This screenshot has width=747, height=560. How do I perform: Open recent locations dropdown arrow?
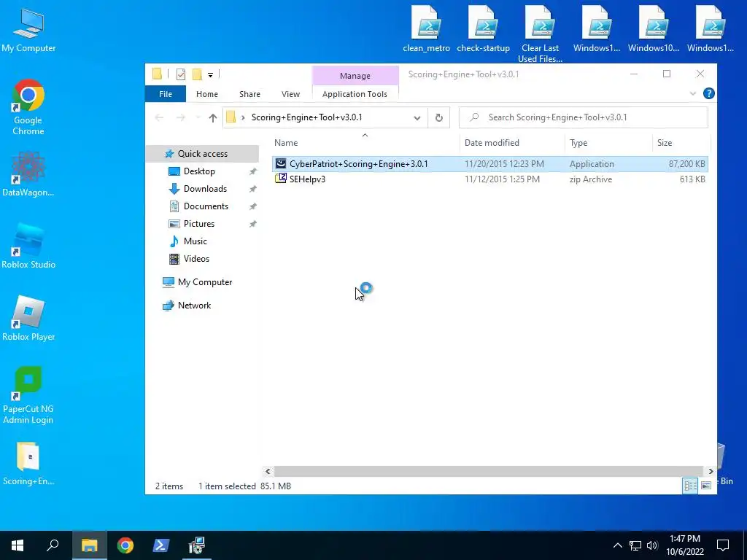tap(198, 117)
